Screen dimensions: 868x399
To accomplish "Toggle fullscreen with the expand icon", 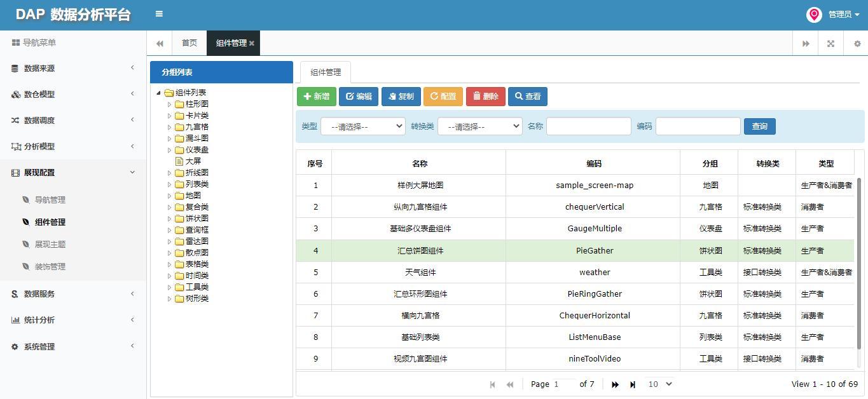I will 830,44.
